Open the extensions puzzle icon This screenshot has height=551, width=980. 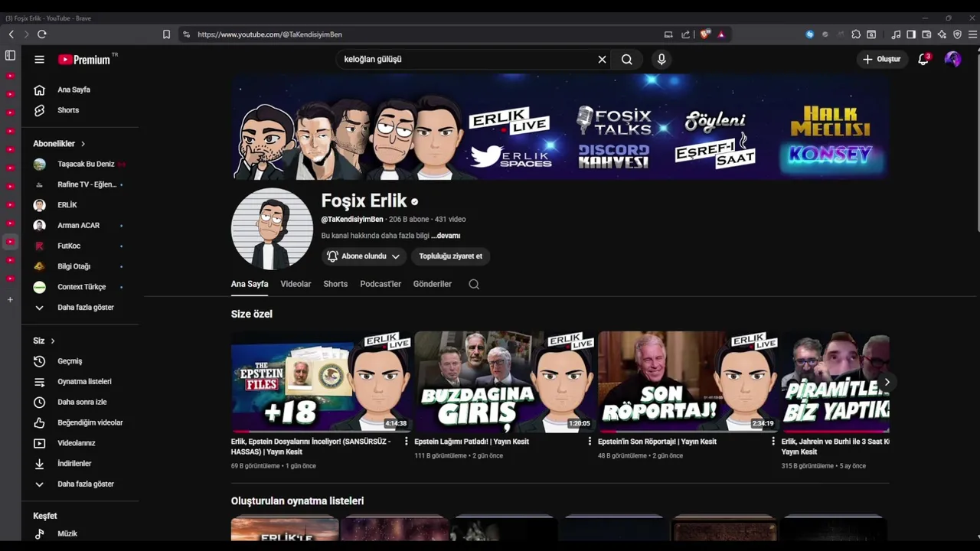coord(856,34)
